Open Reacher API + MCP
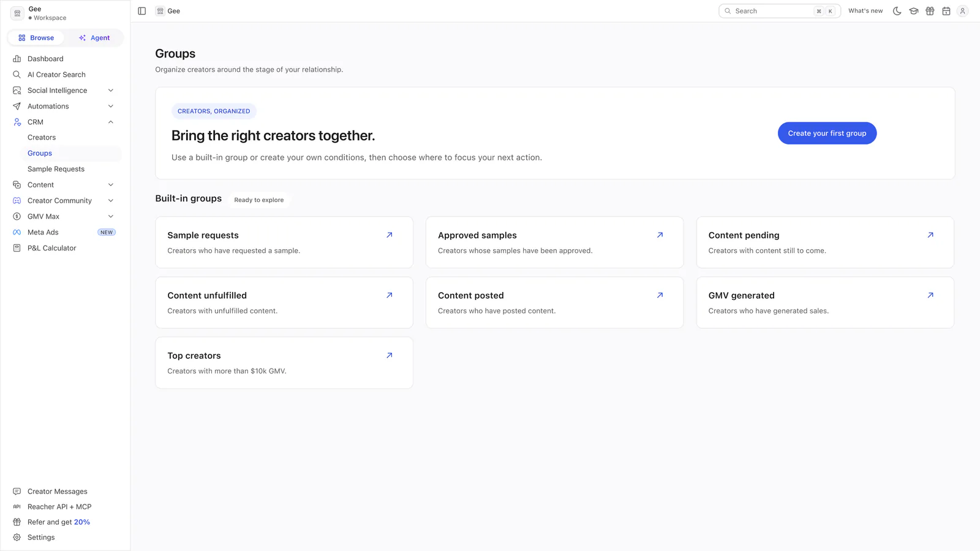The height and width of the screenshot is (551, 980). [x=59, y=507]
